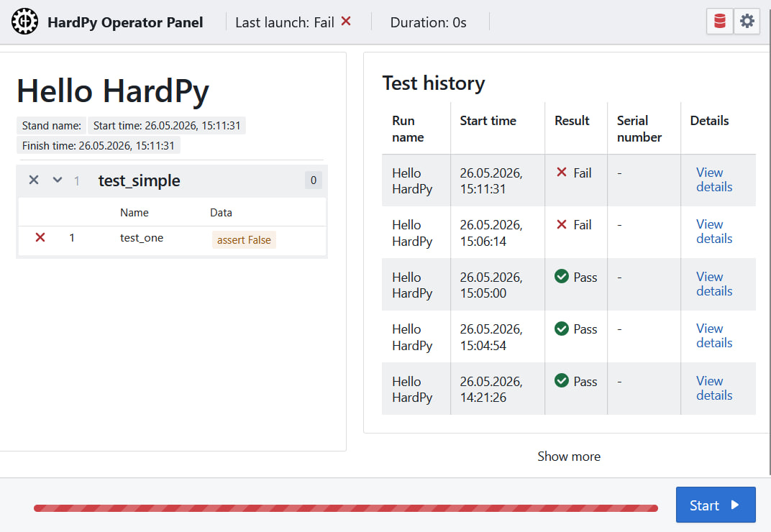The image size is (771, 532).
Task: Click the Fail icon of the 15:11:31 run
Action: pyautogui.click(x=562, y=172)
